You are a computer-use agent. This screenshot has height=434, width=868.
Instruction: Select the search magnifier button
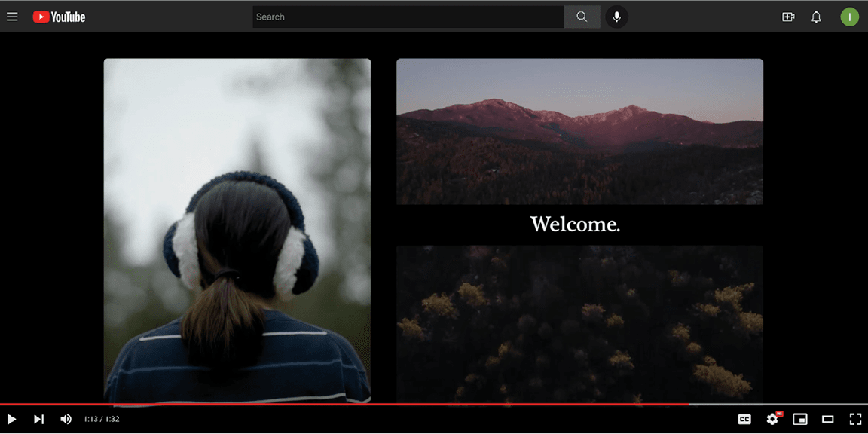click(581, 16)
